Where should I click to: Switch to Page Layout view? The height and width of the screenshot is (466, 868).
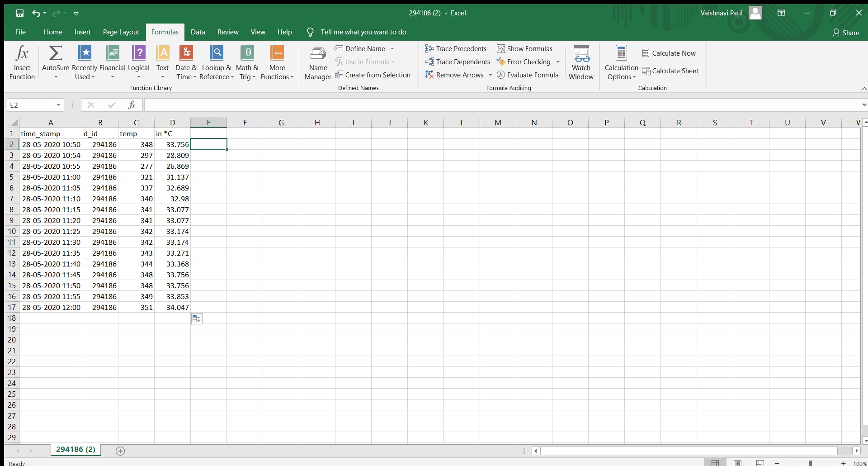point(738,462)
